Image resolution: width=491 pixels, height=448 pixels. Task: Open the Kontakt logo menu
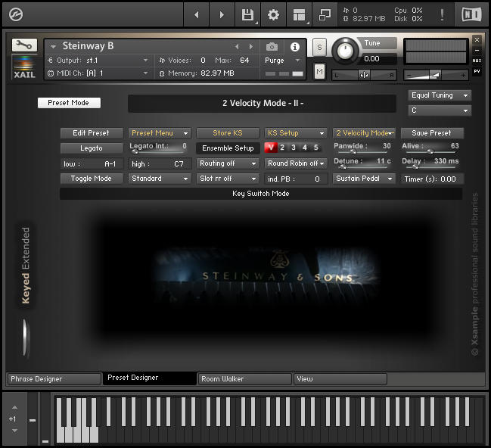(16, 14)
